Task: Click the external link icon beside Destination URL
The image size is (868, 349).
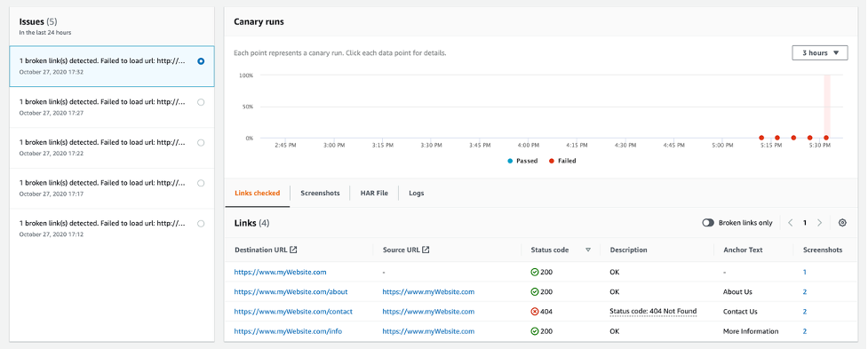Action: 293,250
